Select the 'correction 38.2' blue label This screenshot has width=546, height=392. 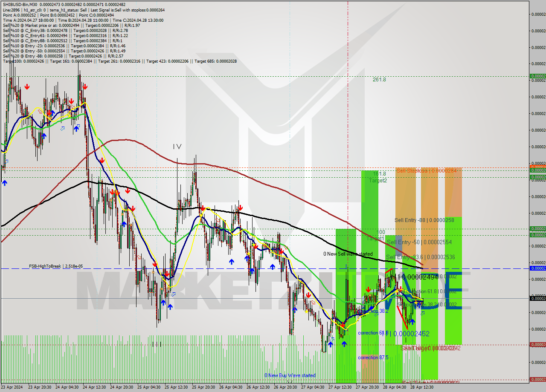click(373, 311)
